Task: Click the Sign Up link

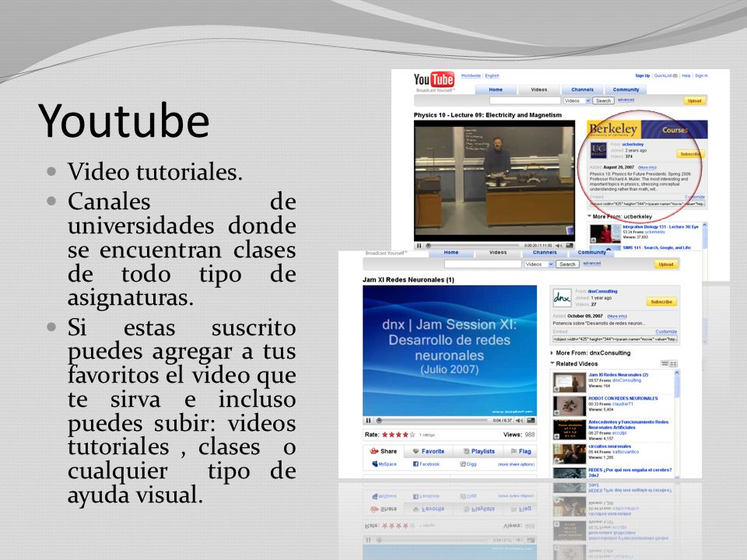Action: click(x=642, y=75)
